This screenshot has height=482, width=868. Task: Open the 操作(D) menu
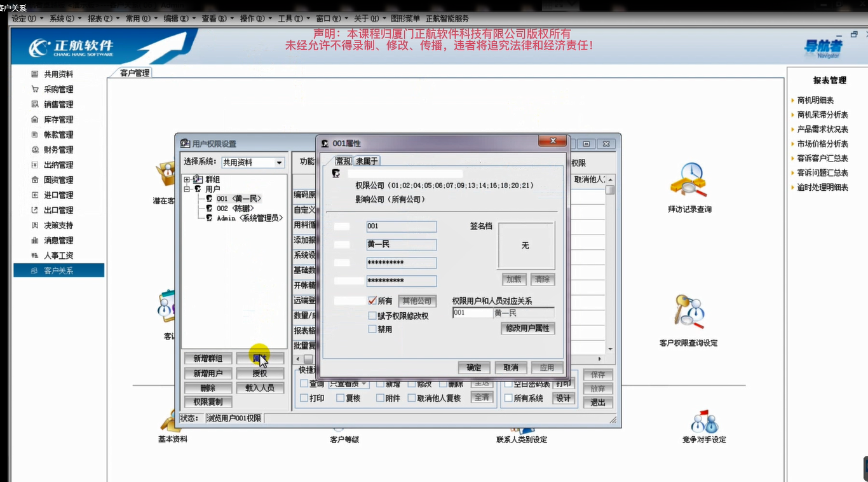255,19
